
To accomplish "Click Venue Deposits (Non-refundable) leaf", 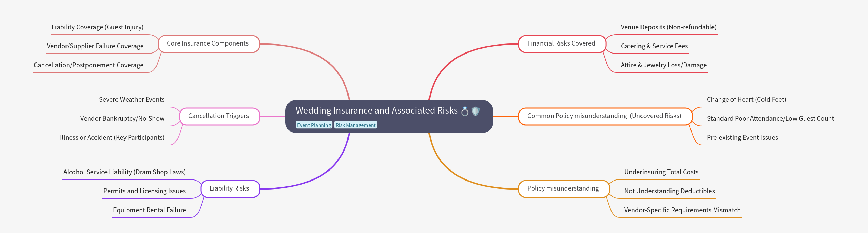I will (668, 27).
